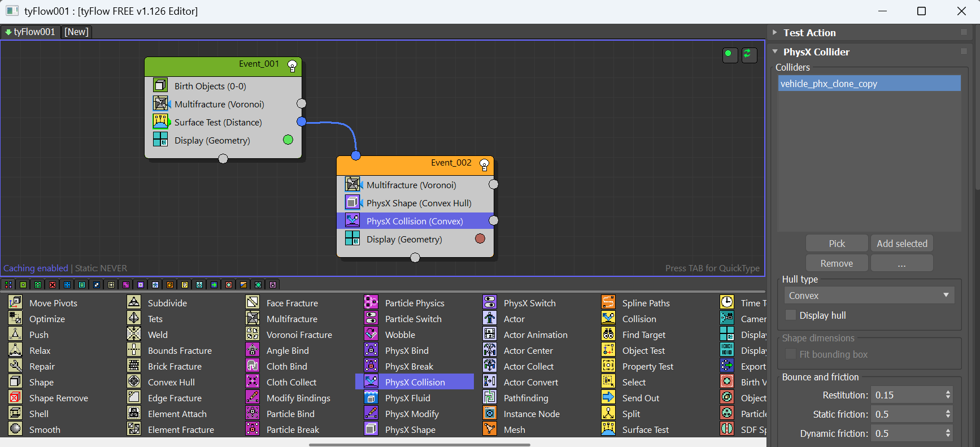
Task: Select the PhysX Fluid operator icon
Action: coord(371,397)
